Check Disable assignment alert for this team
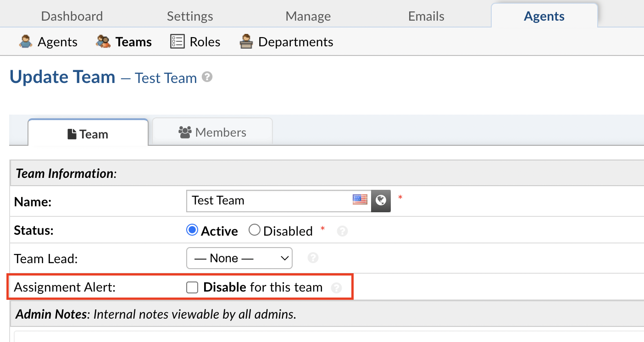644x342 pixels. point(192,287)
